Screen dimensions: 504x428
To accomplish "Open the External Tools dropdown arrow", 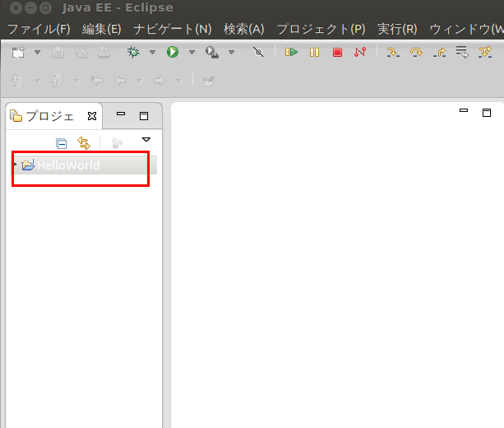I will click(231, 52).
